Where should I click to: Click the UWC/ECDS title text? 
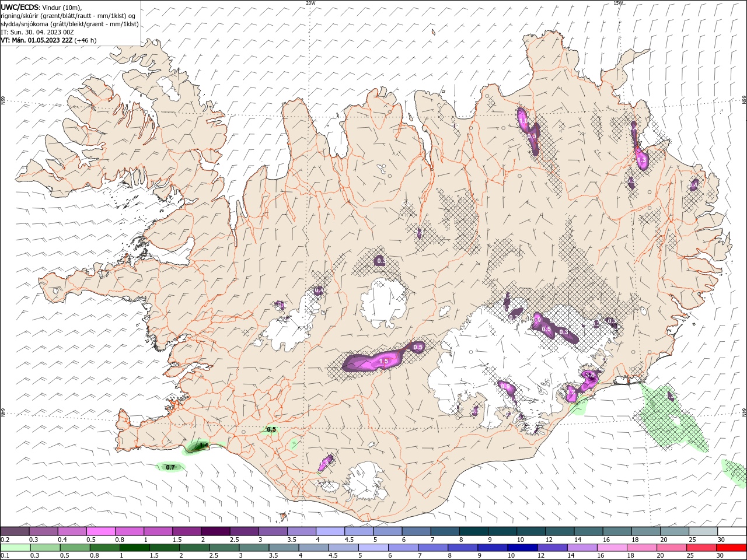(20, 8)
